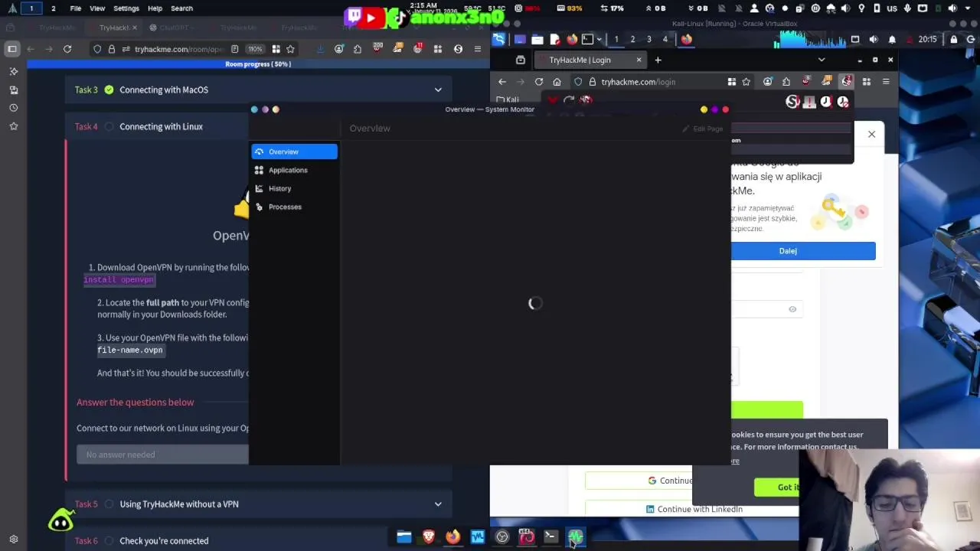Open the View menu in top bar
This screenshot has height=551, width=980.
(x=97, y=8)
